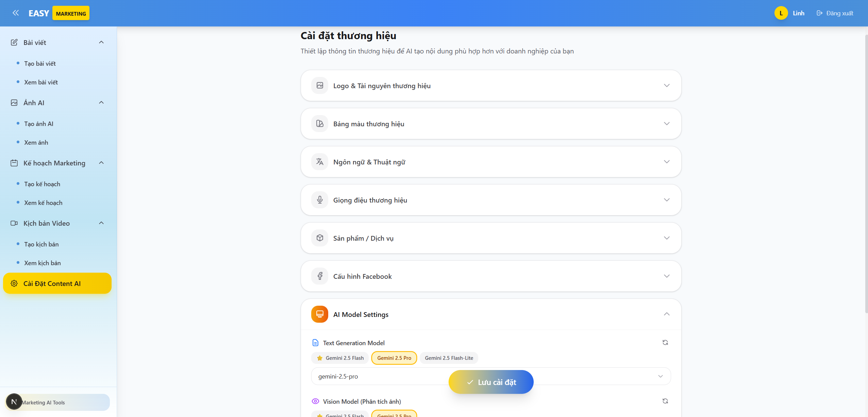Click the Vision Model refresh icon

coord(665,401)
